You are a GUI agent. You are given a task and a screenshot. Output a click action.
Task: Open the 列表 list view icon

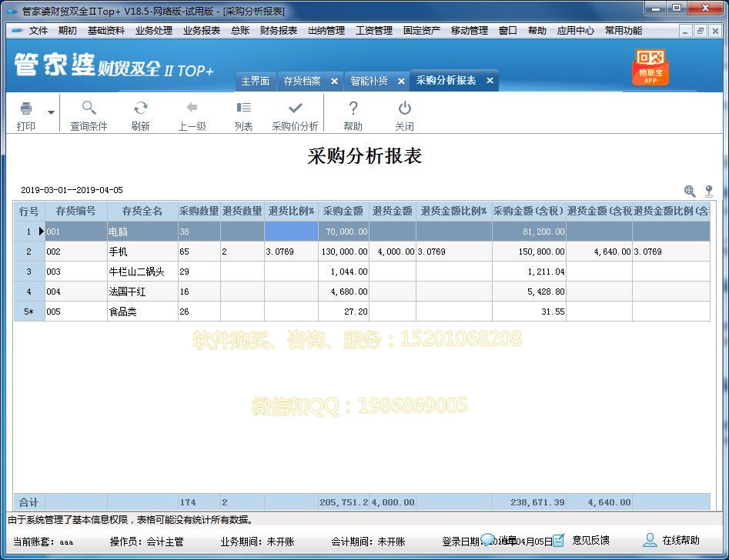pyautogui.click(x=243, y=114)
